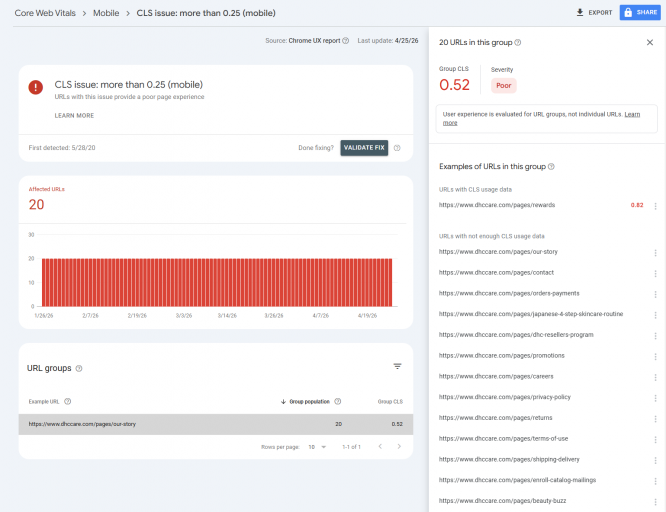The height and width of the screenshot is (512, 666).
Task: Click the Affected URLs count 20
Action: click(x=37, y=204)
